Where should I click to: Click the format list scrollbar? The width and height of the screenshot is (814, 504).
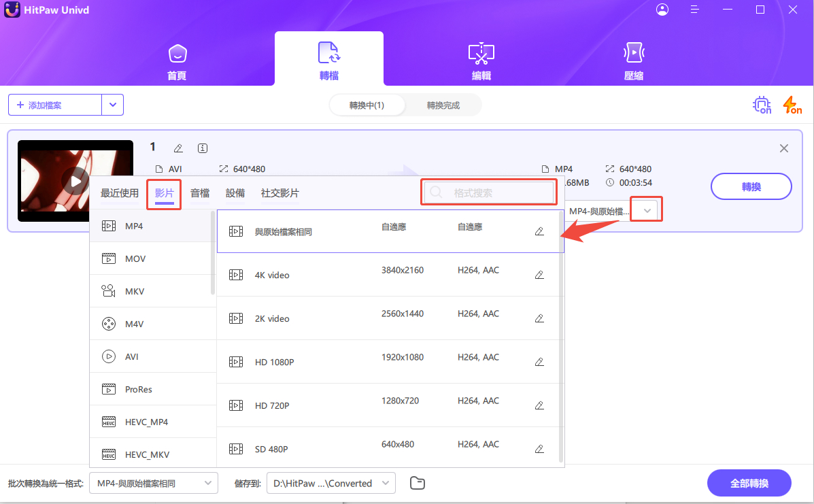pyautogui.click(x=213, y=253)
